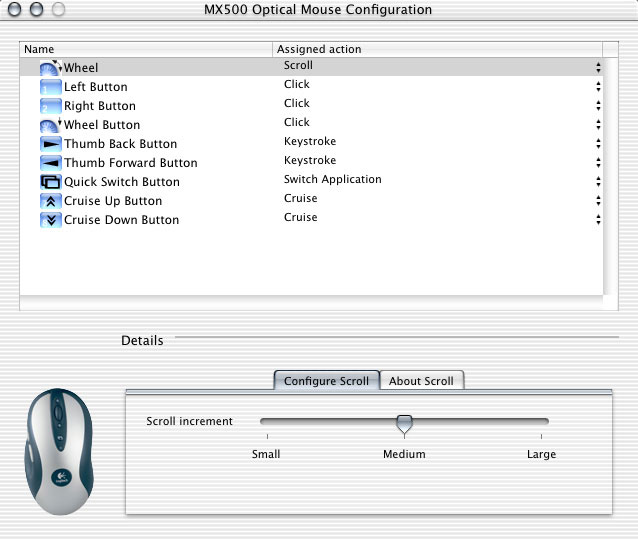Open the Thumb Forward Button action dropdown
The image size is (638, 540).
pos(598,163)
